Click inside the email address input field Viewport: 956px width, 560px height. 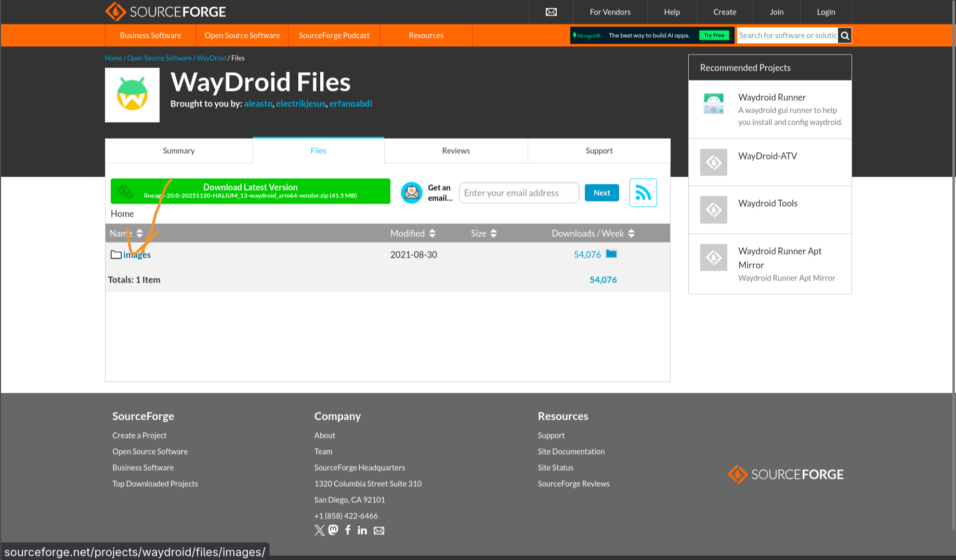pyautogui.click(x=518, y=192)
